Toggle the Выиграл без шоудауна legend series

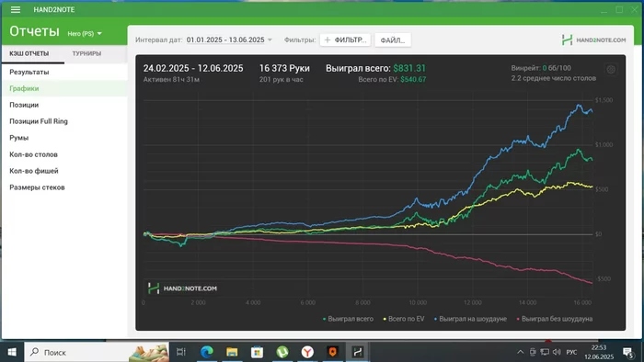(x=555, y=319)
